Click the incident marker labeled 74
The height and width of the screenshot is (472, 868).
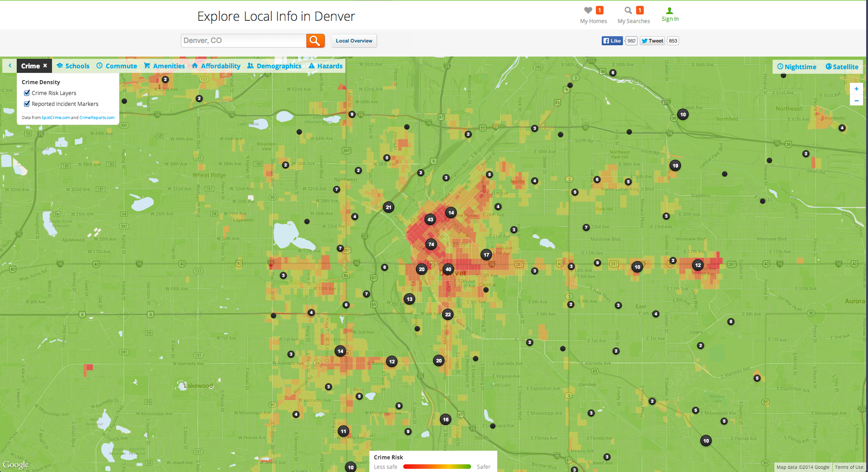pos(431,244)
